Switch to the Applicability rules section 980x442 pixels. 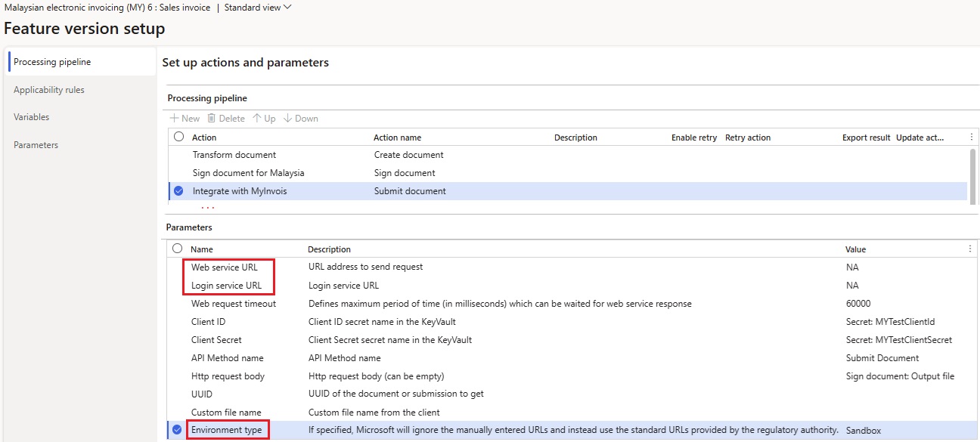pos(49,89)
